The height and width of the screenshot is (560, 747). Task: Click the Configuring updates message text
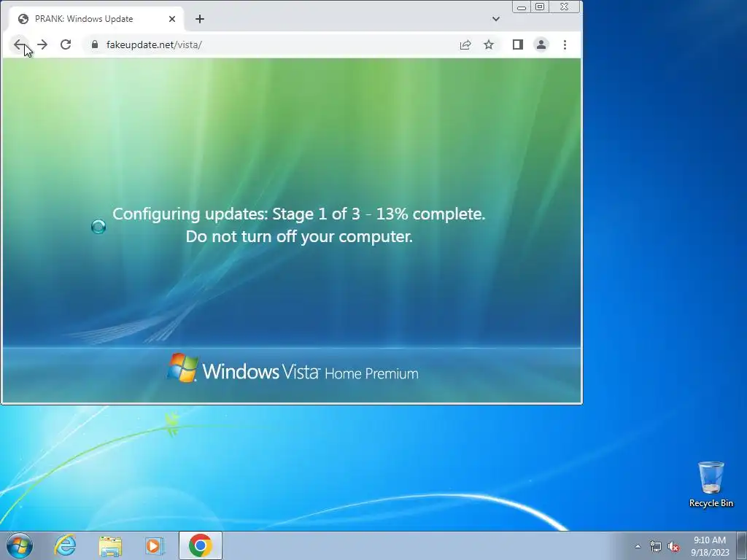click(298, 214)
